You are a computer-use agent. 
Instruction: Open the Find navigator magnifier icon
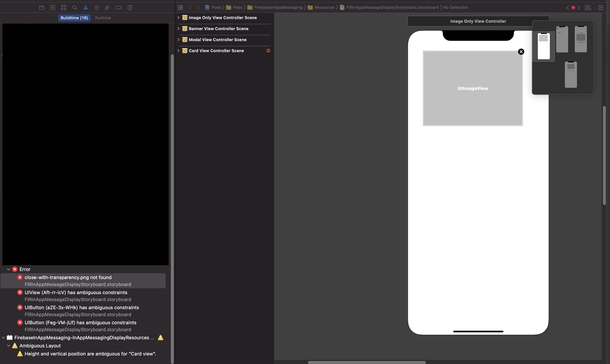[75, 8]
